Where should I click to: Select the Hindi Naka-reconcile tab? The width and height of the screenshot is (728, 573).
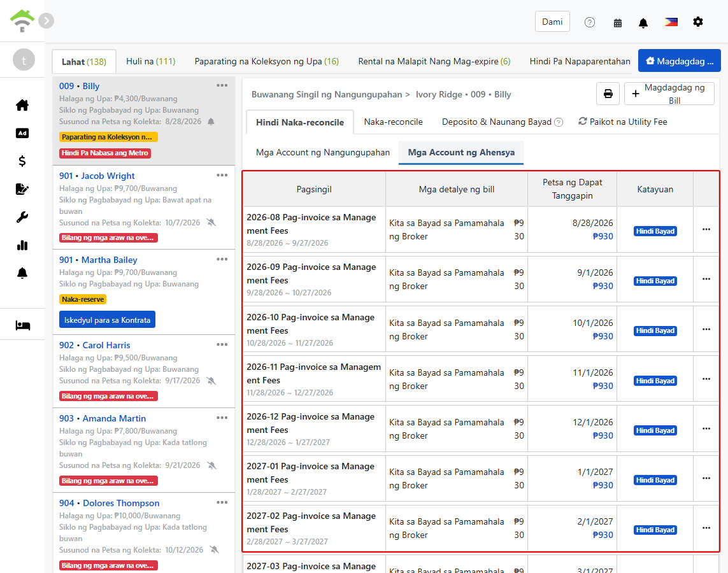point(300,122)
